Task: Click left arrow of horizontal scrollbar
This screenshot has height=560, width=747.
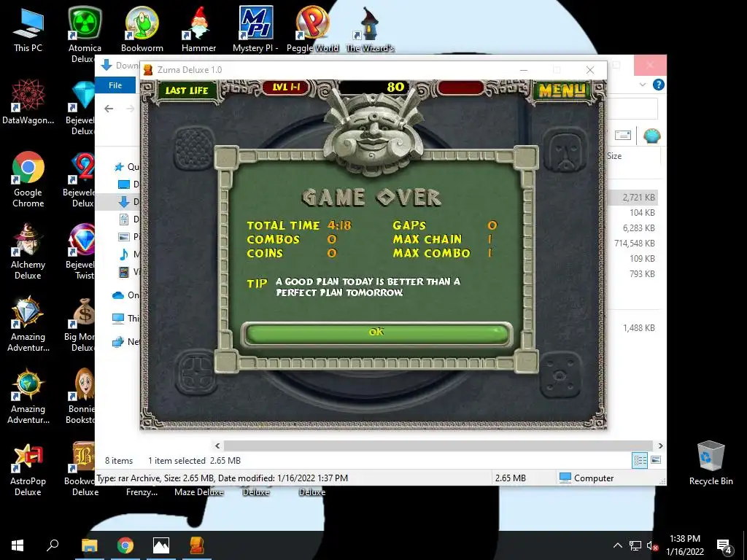Action: point(217,446)
